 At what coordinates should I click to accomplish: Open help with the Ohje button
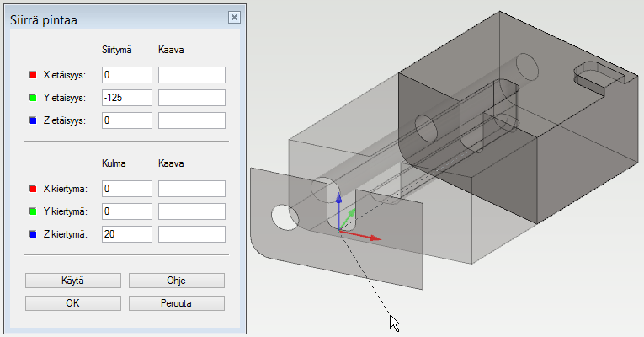tap(177, 280)
